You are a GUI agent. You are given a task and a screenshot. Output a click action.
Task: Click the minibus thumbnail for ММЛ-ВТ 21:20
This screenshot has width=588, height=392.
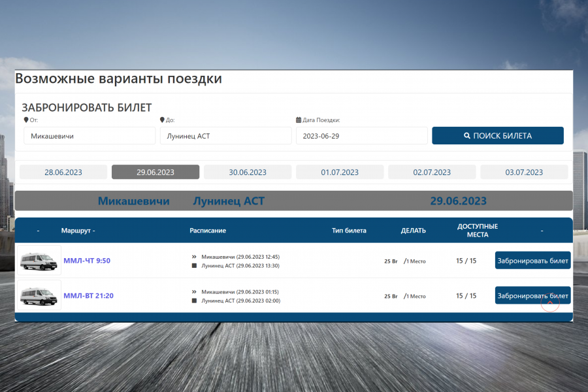[39, 295]
